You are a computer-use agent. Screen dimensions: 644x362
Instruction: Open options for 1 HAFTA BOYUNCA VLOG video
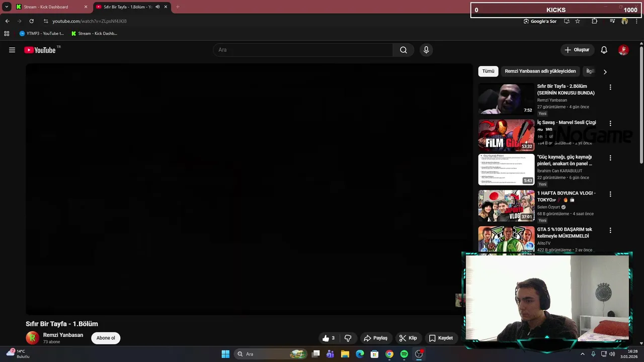point(610,194)
